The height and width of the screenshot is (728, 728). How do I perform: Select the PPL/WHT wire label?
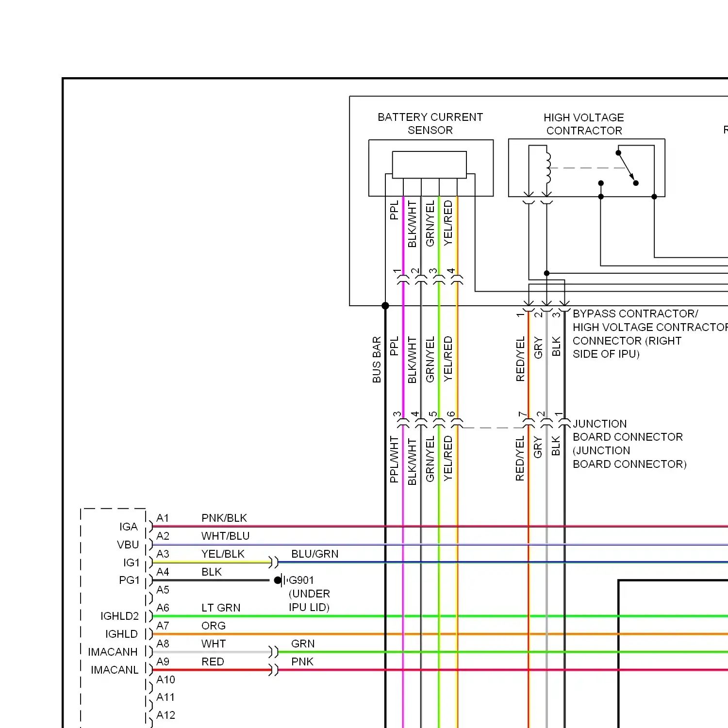394,459
